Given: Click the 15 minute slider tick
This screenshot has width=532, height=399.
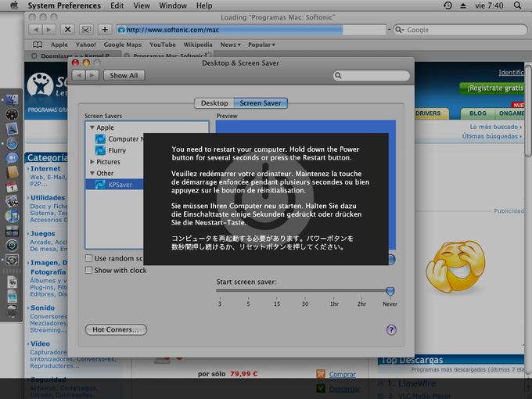Looking at the screenshot, I should click(277, 299).
